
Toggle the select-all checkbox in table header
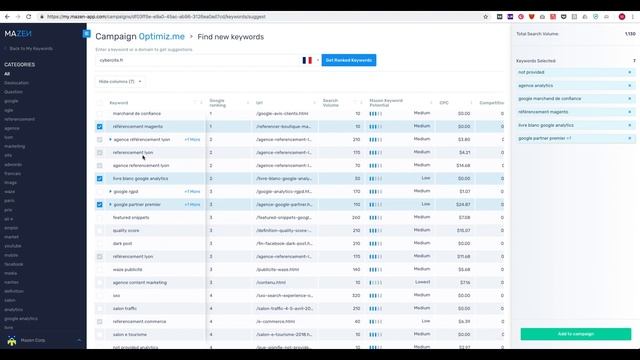click(x=100, y=103)
